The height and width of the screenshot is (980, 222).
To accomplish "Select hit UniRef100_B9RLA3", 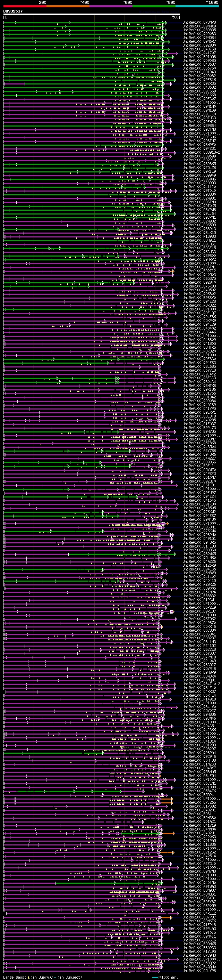I will click(199, 928).
